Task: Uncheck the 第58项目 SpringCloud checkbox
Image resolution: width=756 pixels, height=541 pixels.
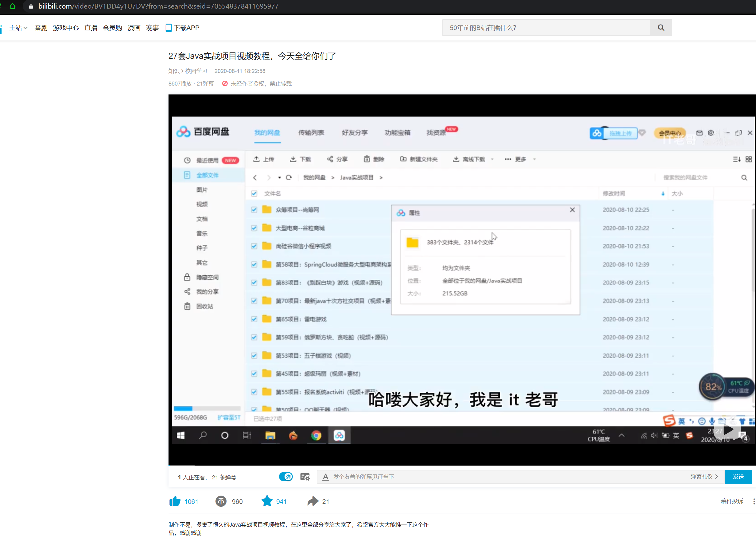Action: 254,264
